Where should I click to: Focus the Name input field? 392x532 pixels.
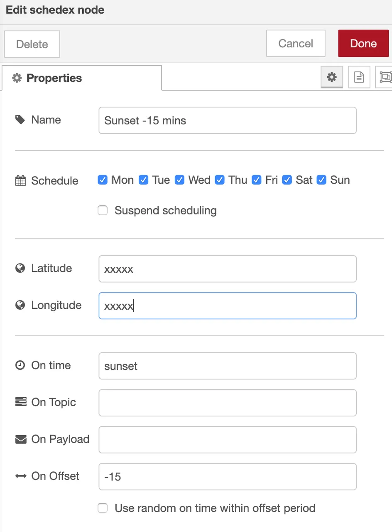(228, 121)
